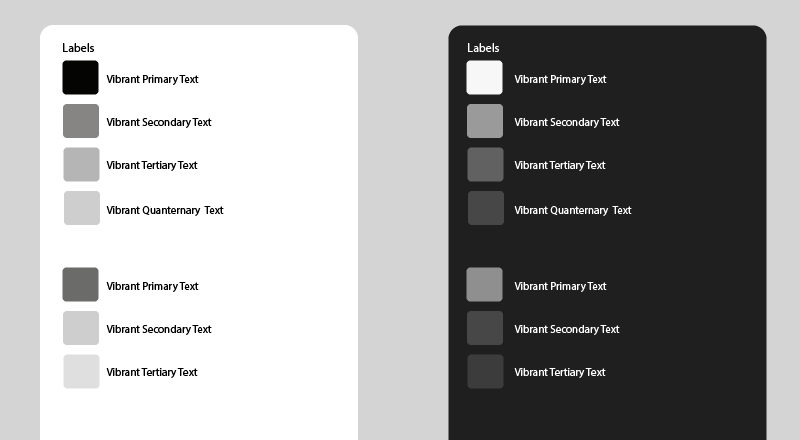Select the upper Vibrant Secondary Text swatch in dark panel
800x440 pixels.
click(485, 121)
